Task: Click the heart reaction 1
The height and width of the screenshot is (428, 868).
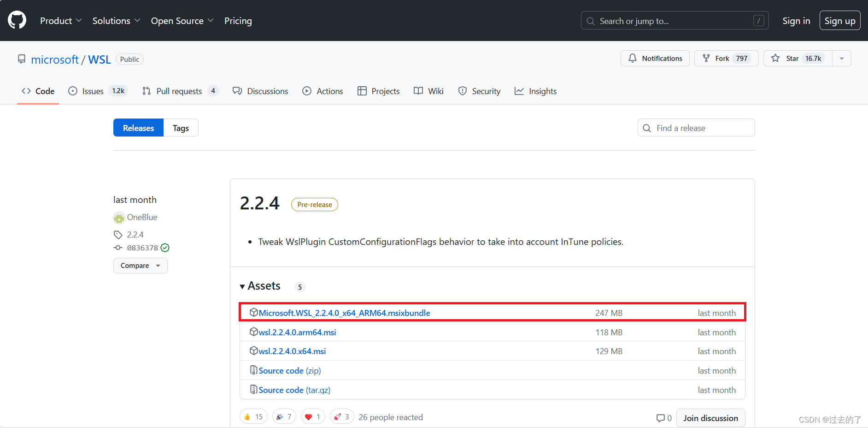Action: [x=313, y=416]
